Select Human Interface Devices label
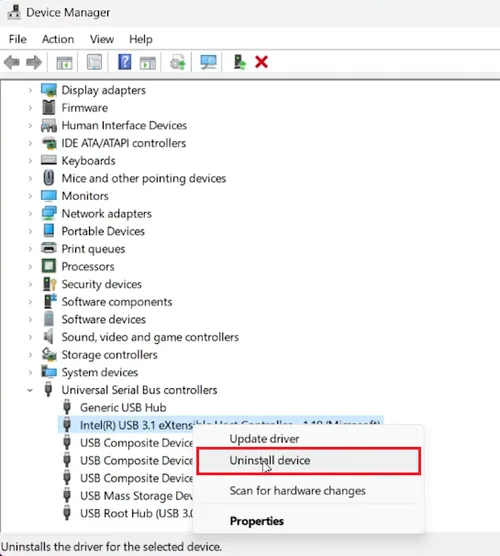 coord(124,126)
